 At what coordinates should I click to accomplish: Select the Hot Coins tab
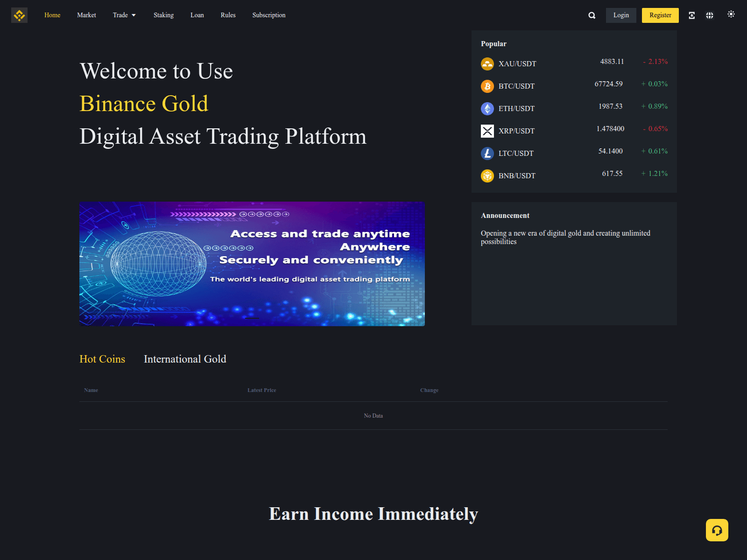click(x=102, y=359)
